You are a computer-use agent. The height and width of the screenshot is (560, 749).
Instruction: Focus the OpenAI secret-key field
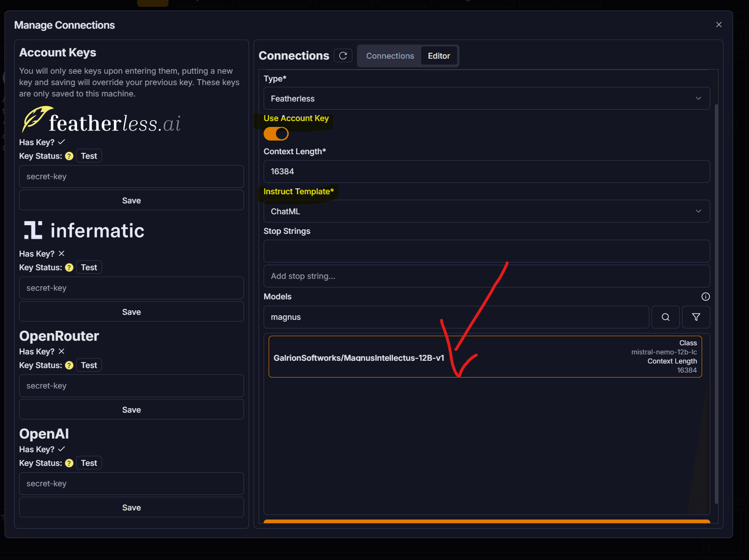coord(132,484)
